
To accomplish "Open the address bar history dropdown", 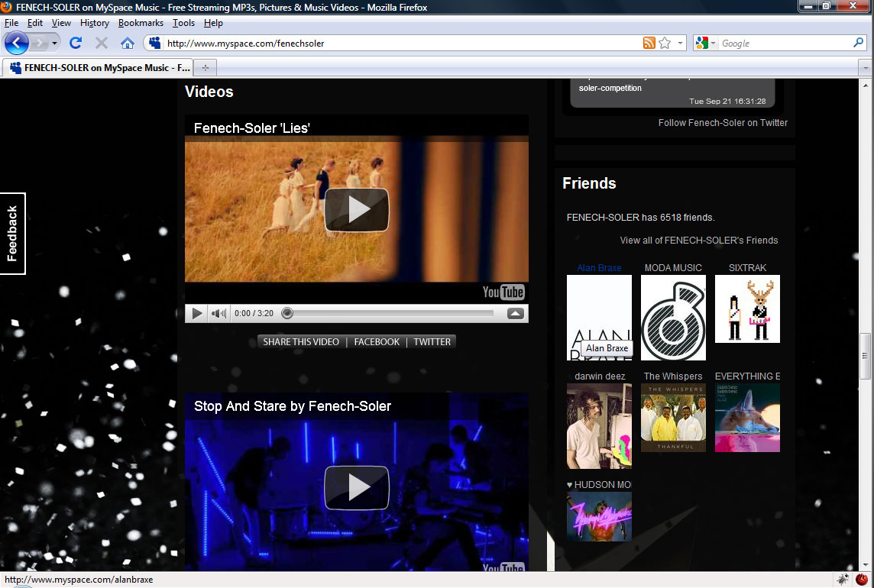I will coord(680,43).
